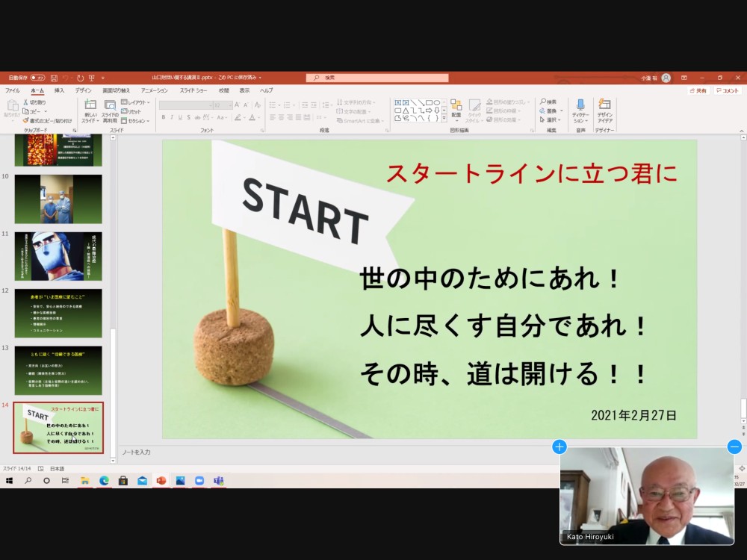Start slideshow from quick access toolbar icon
This screenshot has height=560, width=747.
(91, 78)
